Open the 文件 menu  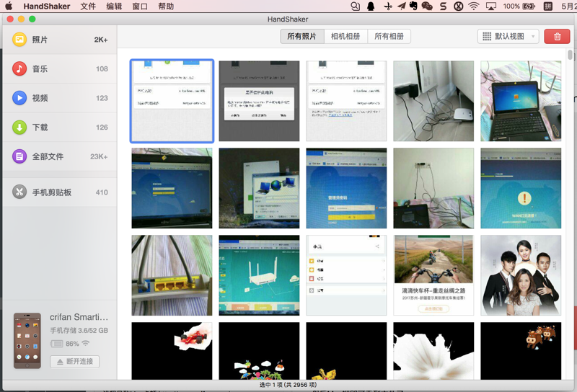tap(88, 6)
